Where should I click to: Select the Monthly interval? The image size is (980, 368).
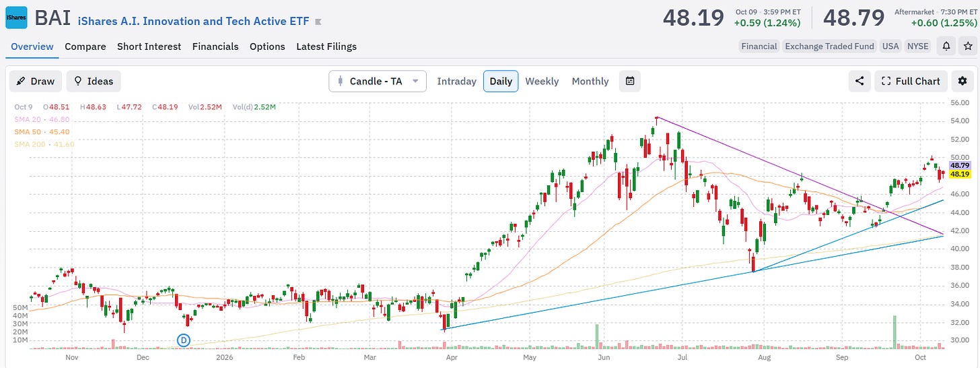[590, 82]
